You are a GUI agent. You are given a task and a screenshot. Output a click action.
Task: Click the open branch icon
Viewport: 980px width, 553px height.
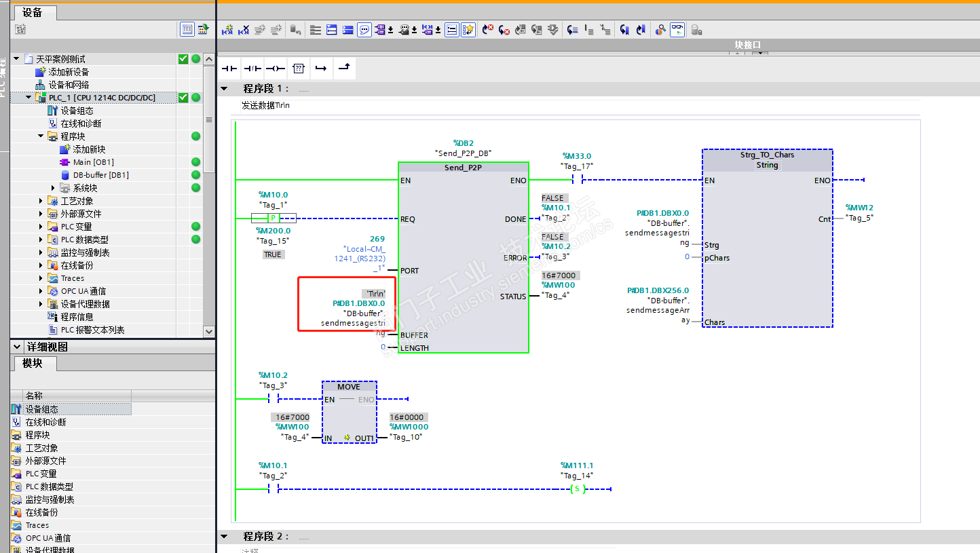pyautogui.click(x=321, y=69)
